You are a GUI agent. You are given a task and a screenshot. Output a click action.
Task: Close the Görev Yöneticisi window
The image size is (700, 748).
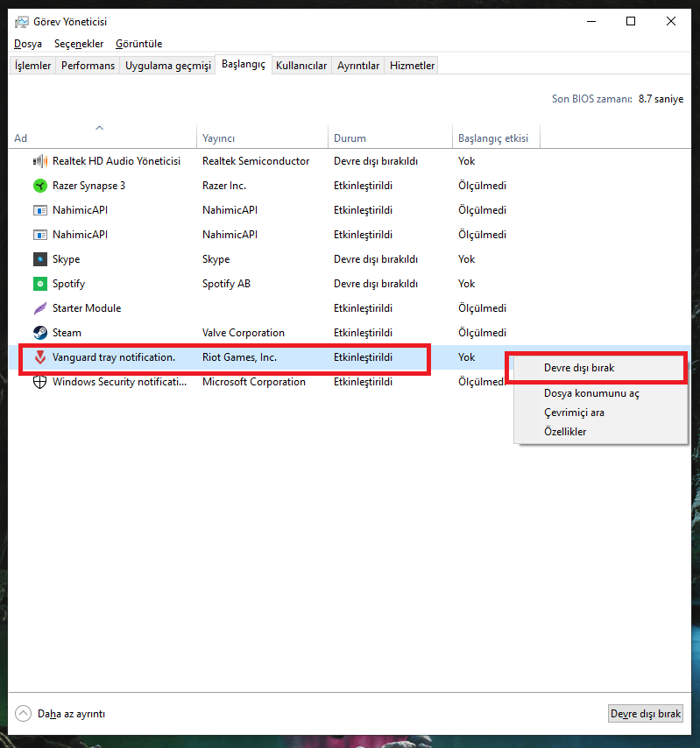(x=670, y=22)
